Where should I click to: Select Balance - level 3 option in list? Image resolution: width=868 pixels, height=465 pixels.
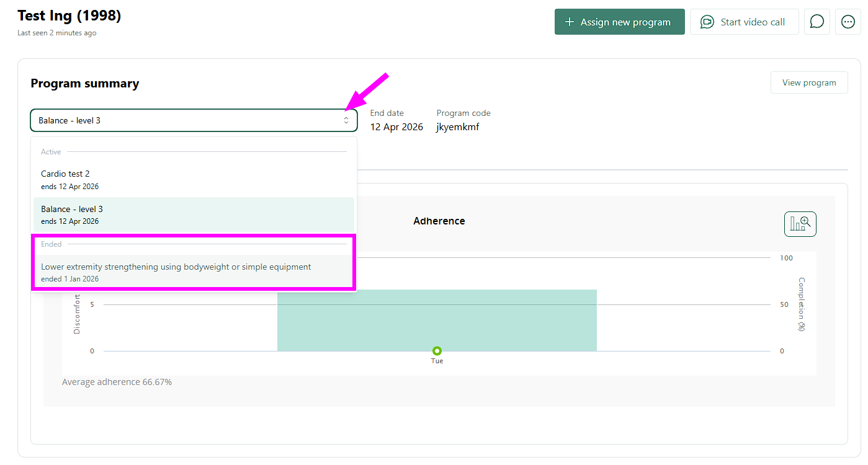(194, 215)
